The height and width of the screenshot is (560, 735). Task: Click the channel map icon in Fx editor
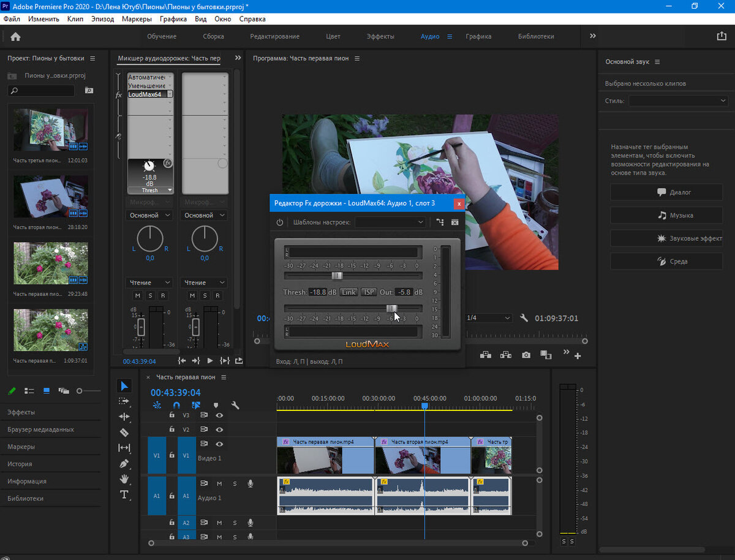(440, 222)
